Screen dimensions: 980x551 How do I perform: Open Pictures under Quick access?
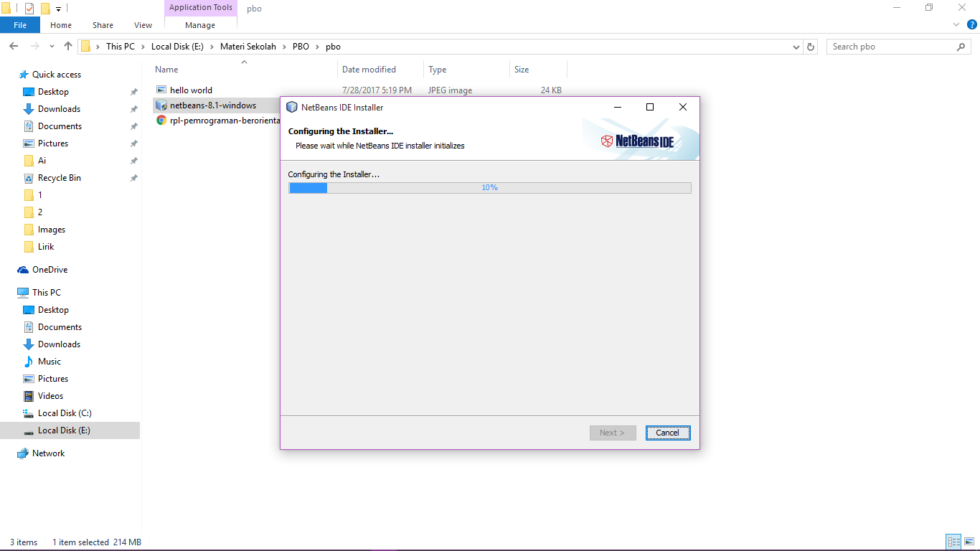pos(53,143)
